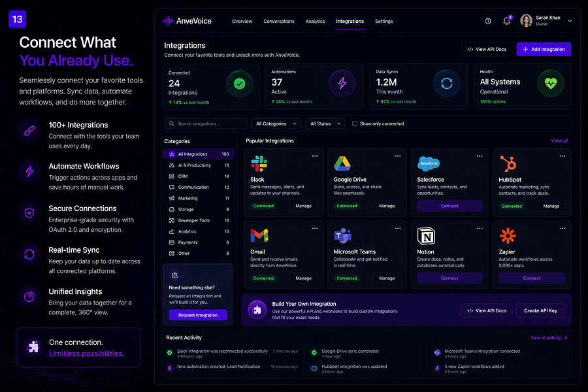Viewport: 588px width, 392px height.
Task: Click Sarah Khan's avatar
Action: pos(526,21)
